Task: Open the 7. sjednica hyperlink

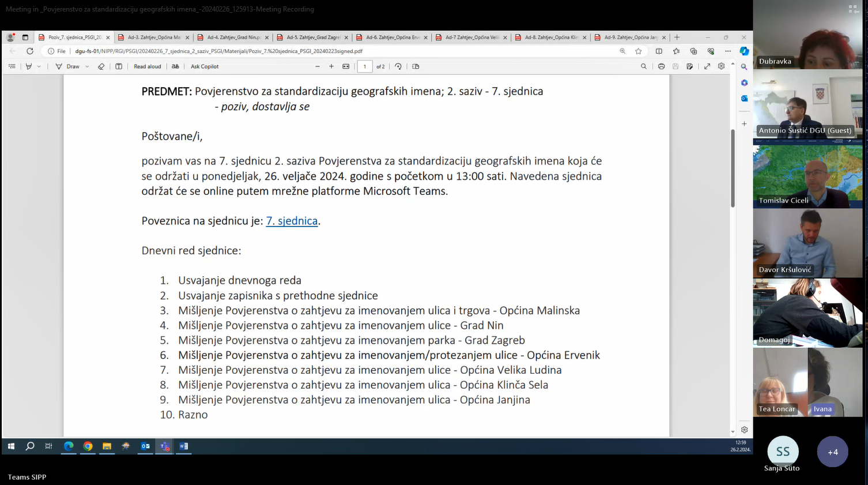Action: tap(292, 221)
